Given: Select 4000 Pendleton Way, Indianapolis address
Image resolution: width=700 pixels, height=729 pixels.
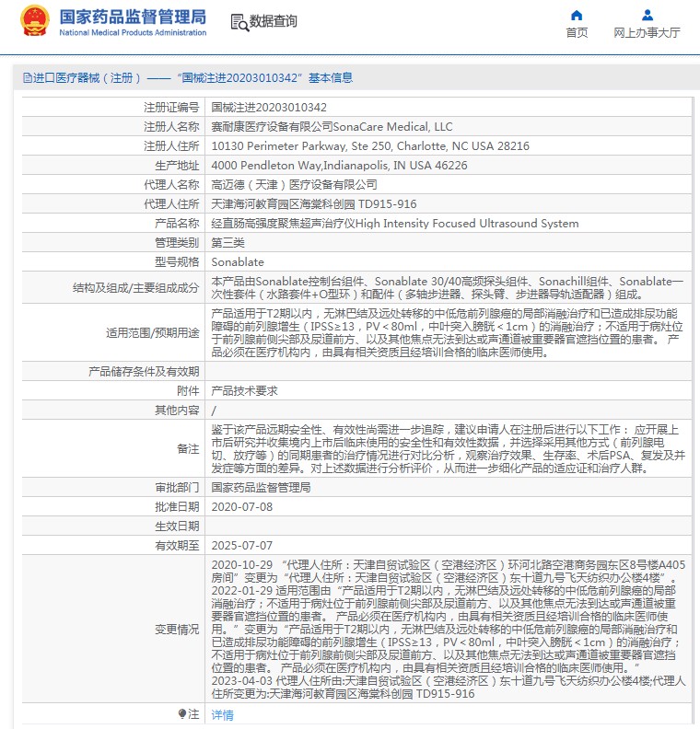Looking at the screenshot, I should coord(339,166).
